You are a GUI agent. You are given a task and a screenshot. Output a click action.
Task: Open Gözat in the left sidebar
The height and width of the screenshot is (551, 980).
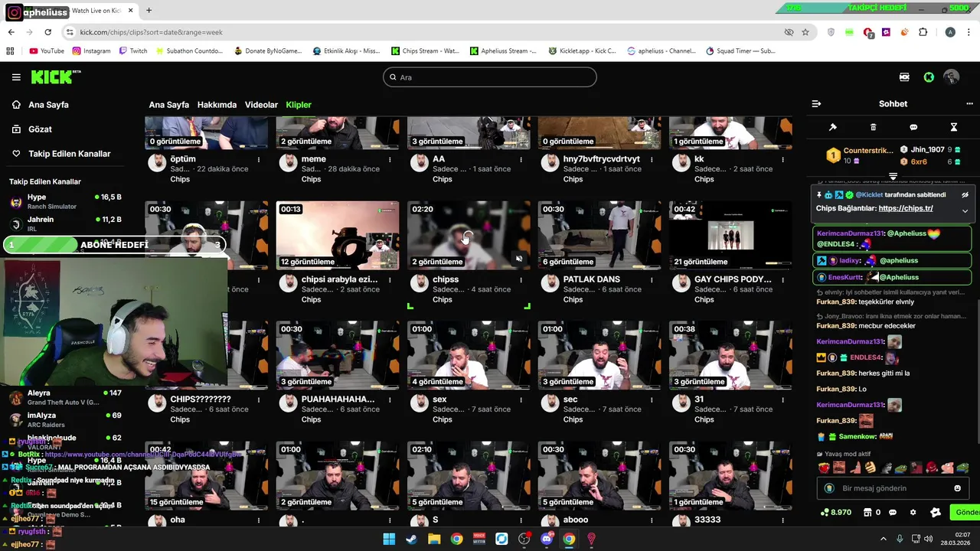(40, 129)
